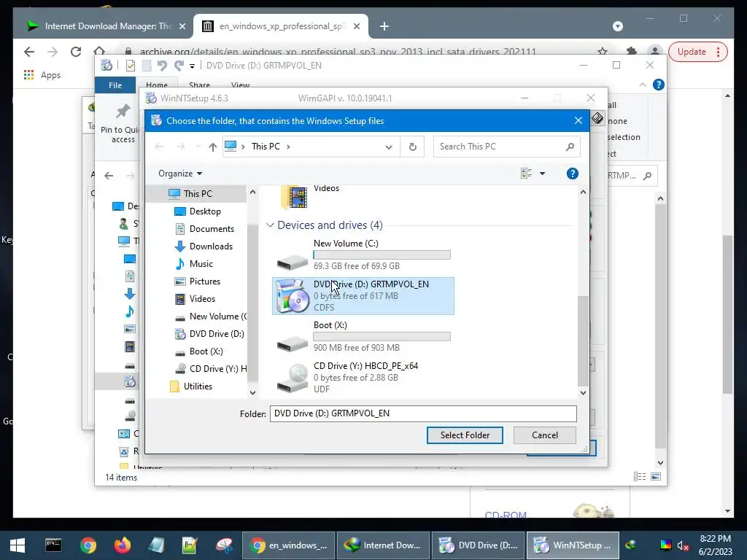Image resolution: width=747 pixels, height=560 pixels.
Task: Open the File tab in Explorer
Action: coord(115,85)
